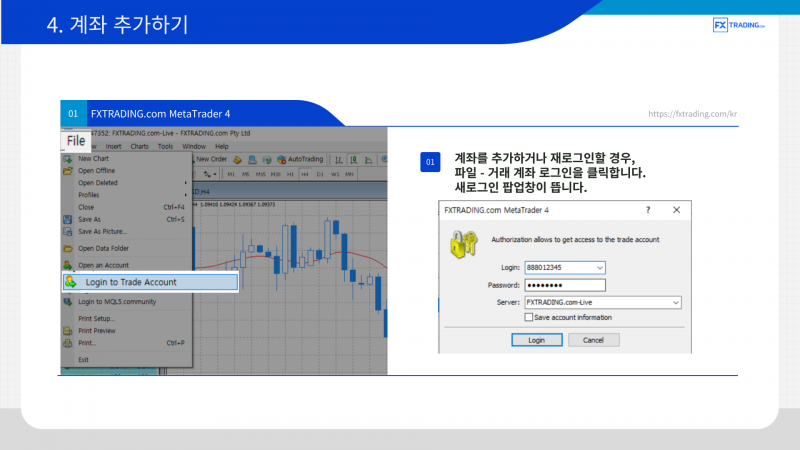This screenshot has height=450, width=800.
Task: Click the printer icon beside Print...
Action: 67,343
